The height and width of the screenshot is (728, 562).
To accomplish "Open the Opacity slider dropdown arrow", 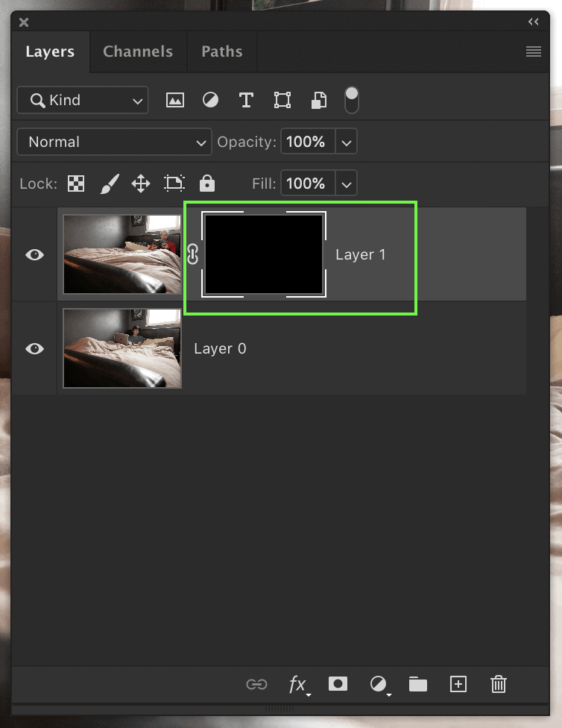I will [x=346, y=142].
